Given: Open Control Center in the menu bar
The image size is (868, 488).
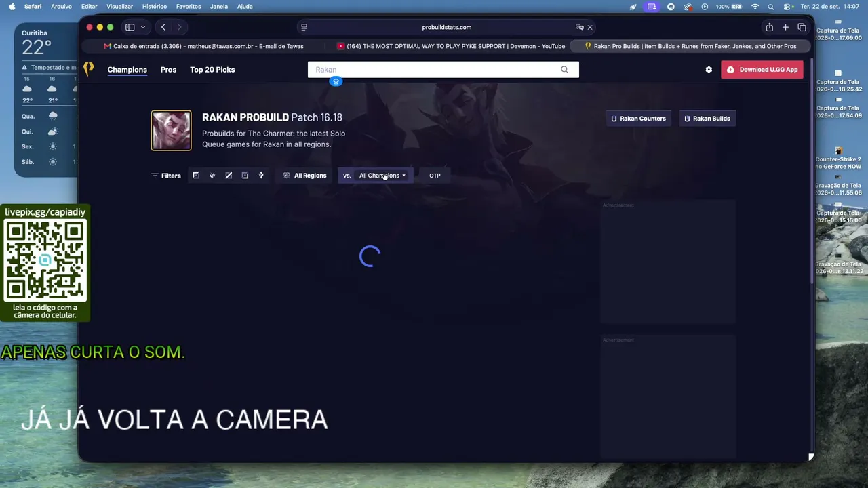Looking at the screenshot, I should pyautogui.click(x=788, y=7).
